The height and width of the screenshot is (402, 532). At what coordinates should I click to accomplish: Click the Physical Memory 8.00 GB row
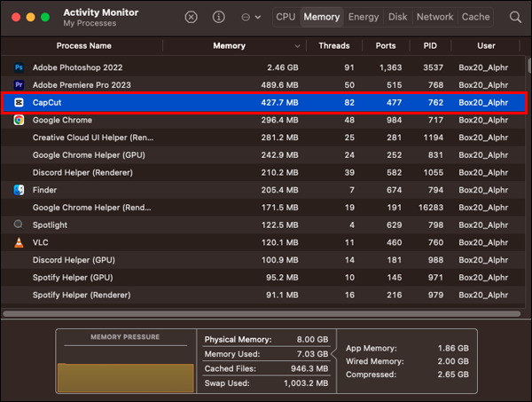click(266, 340)
